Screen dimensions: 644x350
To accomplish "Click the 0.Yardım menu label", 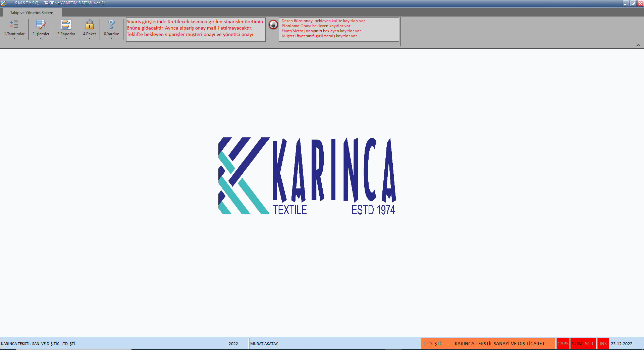I will 112,34.
